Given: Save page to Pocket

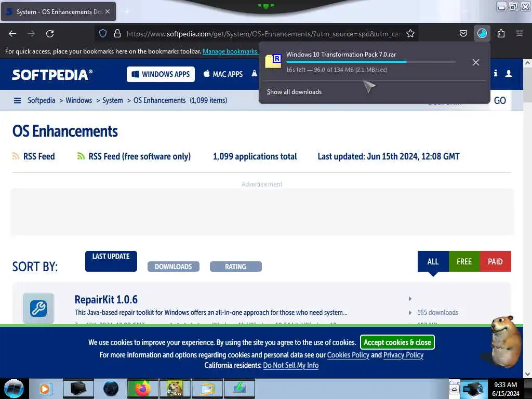Looking at the screenshot, I should pyautogui.click(x=463, y=33).
